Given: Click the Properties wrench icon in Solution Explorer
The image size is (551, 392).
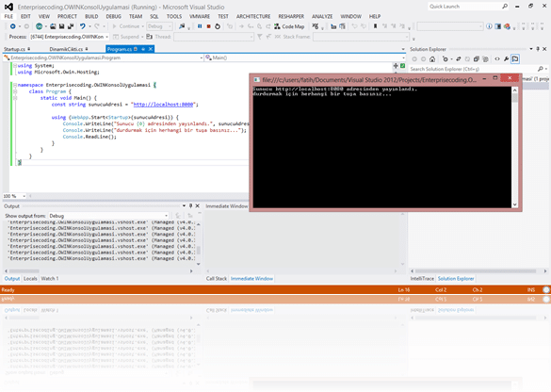Looking at the screenshot, I should [x=506, y=59].
